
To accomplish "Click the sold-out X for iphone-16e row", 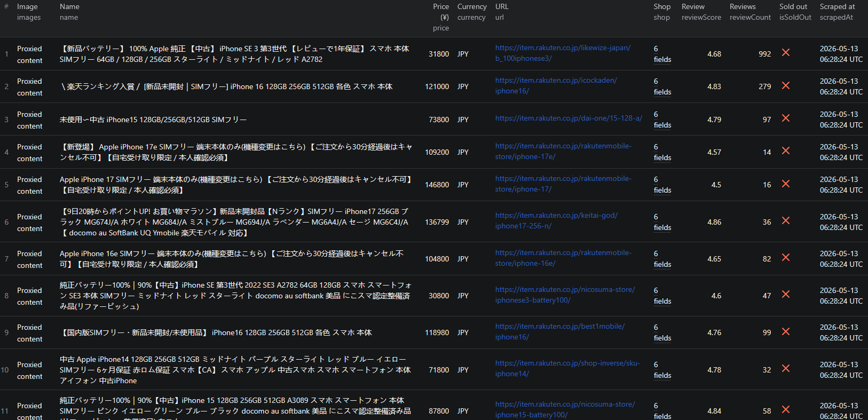I will point(785,257).
